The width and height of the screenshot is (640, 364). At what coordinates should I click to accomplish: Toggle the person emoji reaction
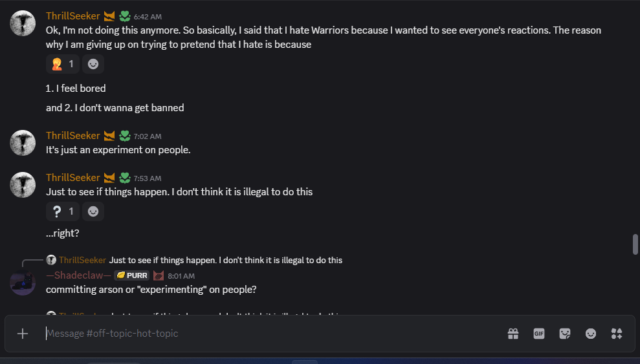pos(63,64)
